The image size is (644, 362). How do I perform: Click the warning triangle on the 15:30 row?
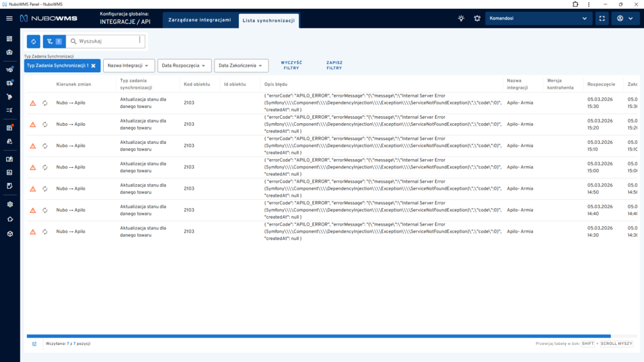click(x=33, y=103)
